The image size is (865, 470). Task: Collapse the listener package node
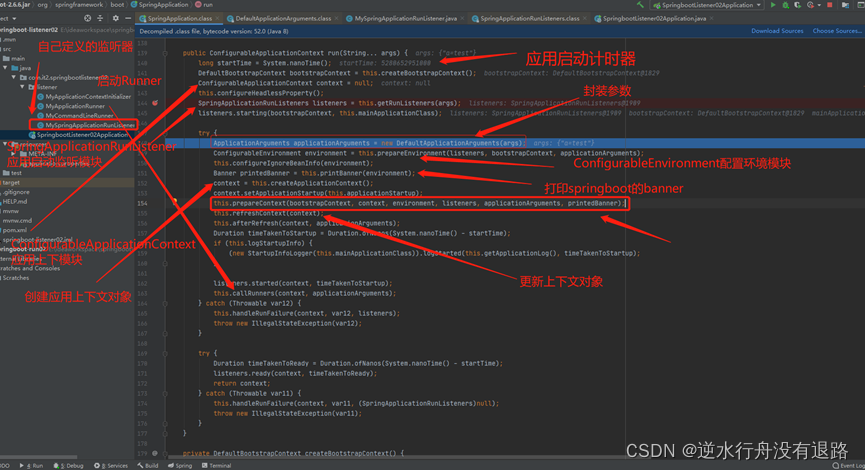click(x=23, y=87)
